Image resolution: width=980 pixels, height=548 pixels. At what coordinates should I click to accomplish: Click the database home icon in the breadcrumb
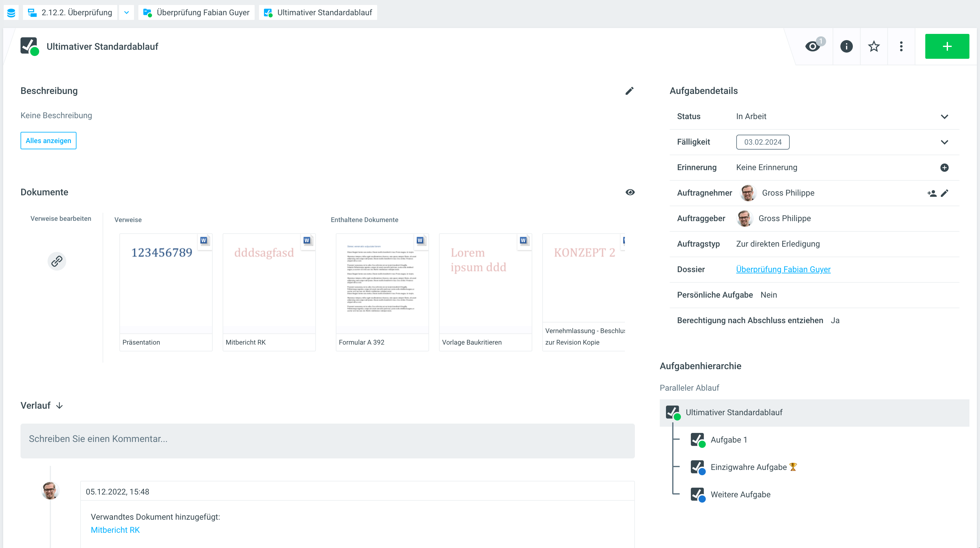pos(11,12)
